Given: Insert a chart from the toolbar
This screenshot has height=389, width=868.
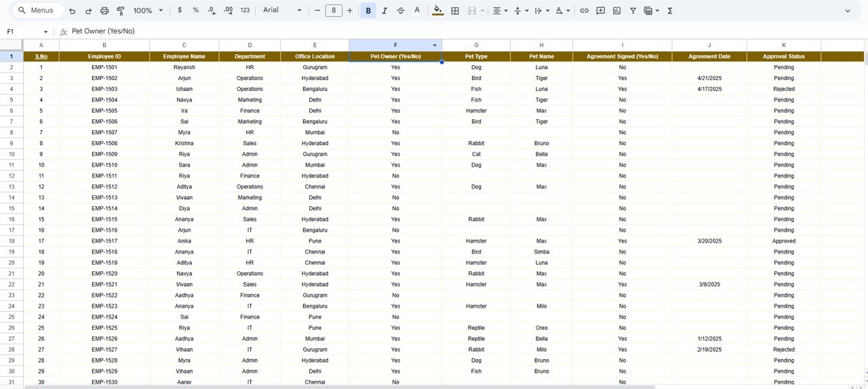Looking at the screenshot, I should (616, 11).
